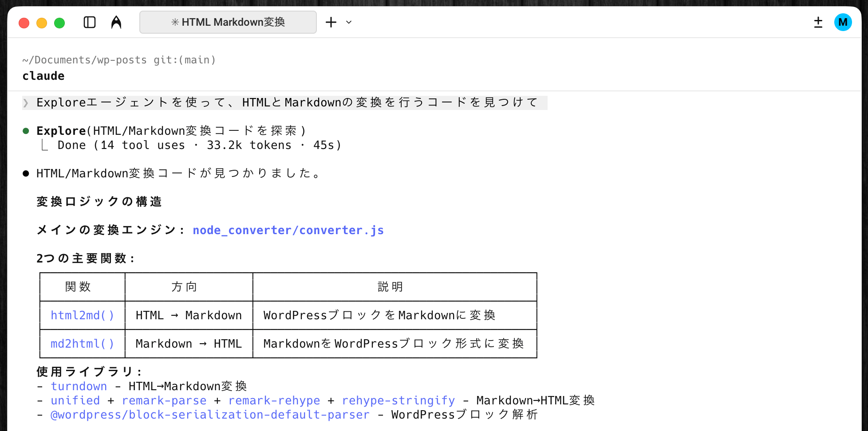
Task: Open @wordpress/block-serialization-default-parser link
Action: [x=210, y=415]
